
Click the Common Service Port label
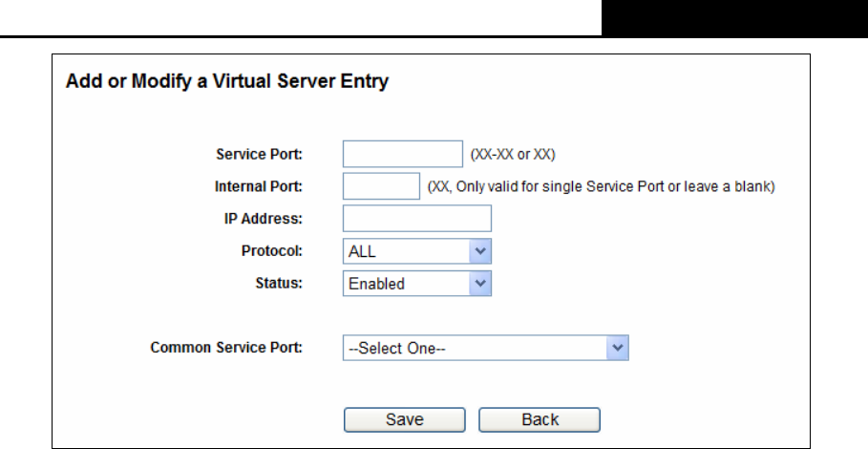click(x=226, y=348)
